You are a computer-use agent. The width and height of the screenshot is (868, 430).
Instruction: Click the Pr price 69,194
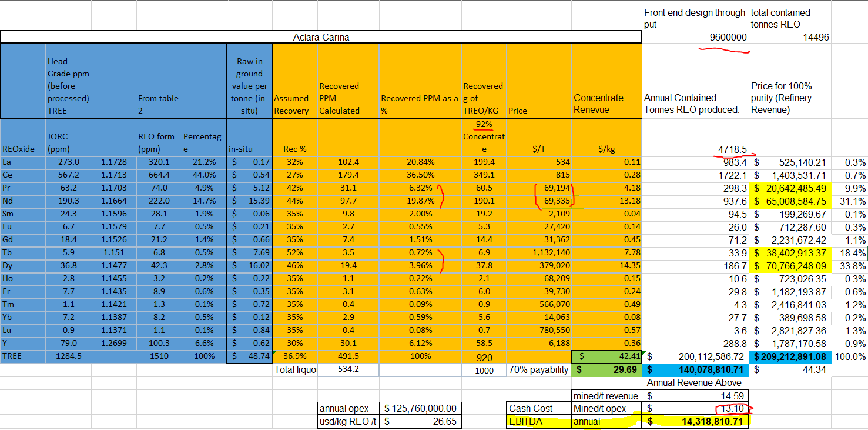(x=539, y=188)
